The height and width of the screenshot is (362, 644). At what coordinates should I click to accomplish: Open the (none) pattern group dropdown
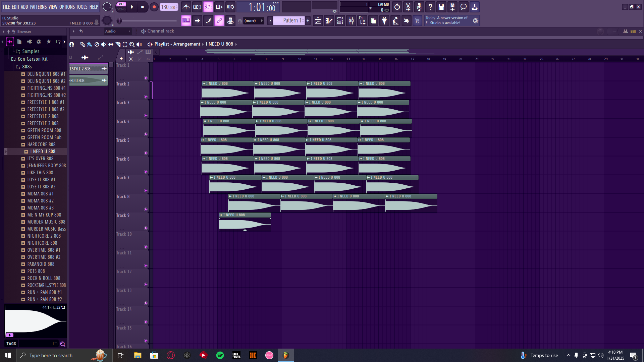[254, 21]
